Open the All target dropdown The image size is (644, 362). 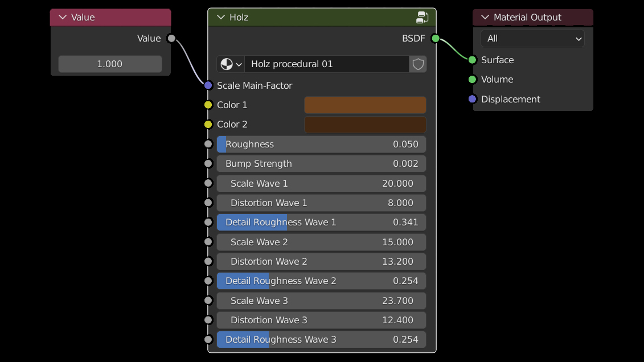point(532,39)
